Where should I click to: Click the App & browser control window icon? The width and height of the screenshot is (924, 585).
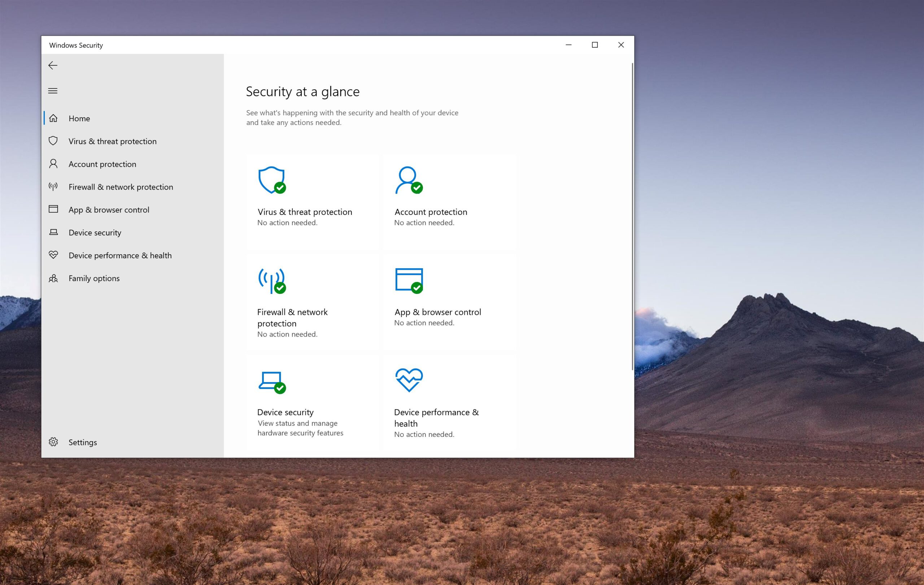point(54,209)
